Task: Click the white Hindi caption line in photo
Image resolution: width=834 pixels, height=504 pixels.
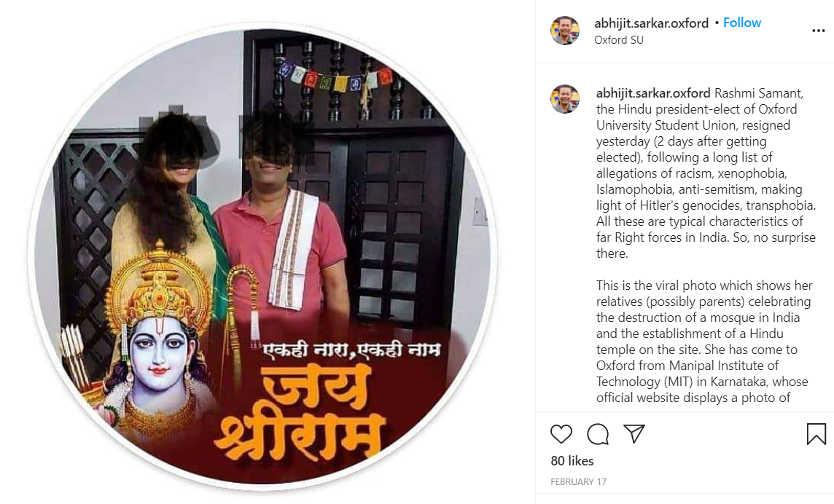Action: point(351,350)
